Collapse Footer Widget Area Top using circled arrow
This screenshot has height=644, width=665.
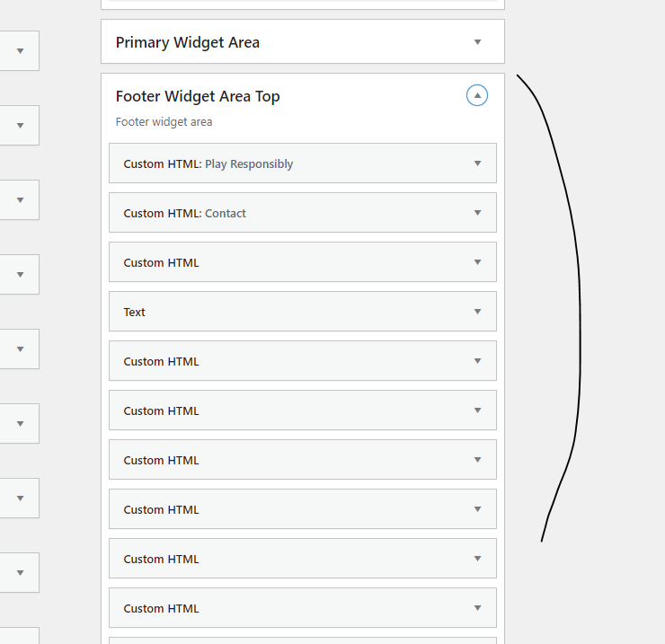(477, 95)
